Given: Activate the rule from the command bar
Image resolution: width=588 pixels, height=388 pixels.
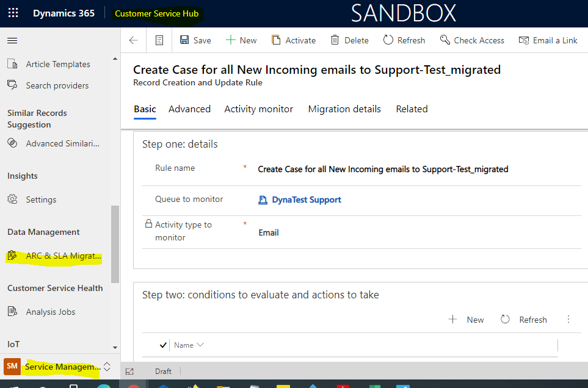Looking at the screenshot, I should (294, 40).
